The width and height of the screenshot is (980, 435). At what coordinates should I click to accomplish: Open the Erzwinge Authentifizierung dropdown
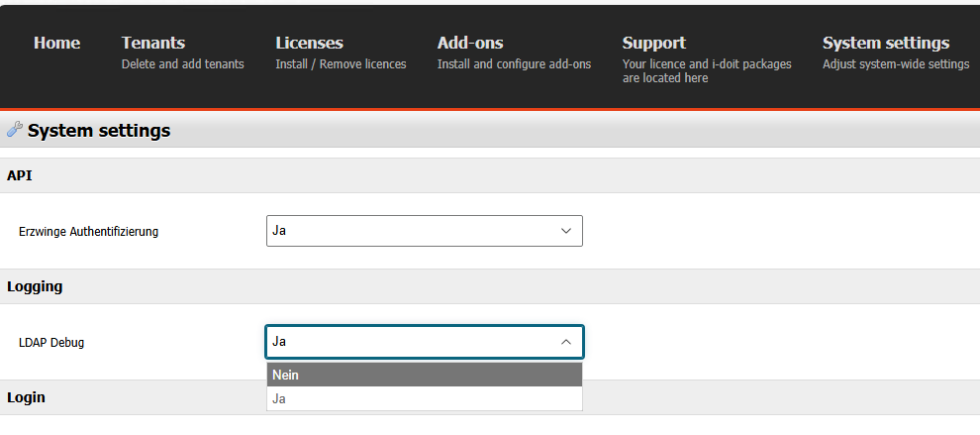424,231
